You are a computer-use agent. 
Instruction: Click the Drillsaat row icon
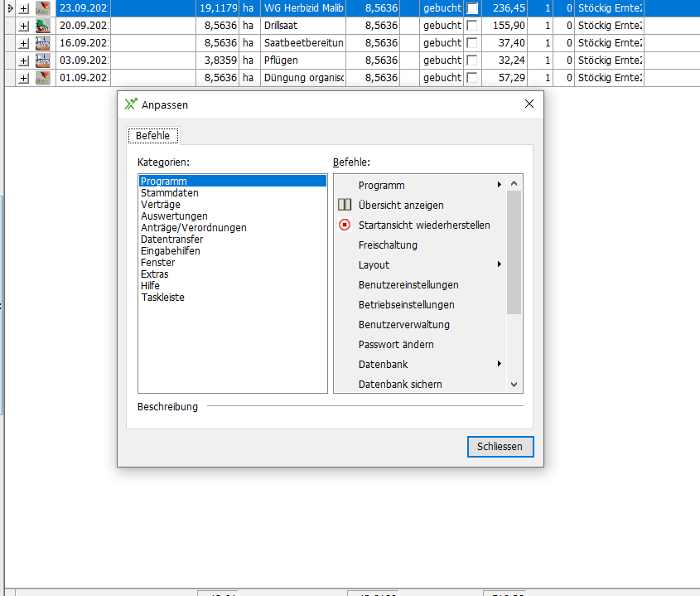(x=43, y=25)
